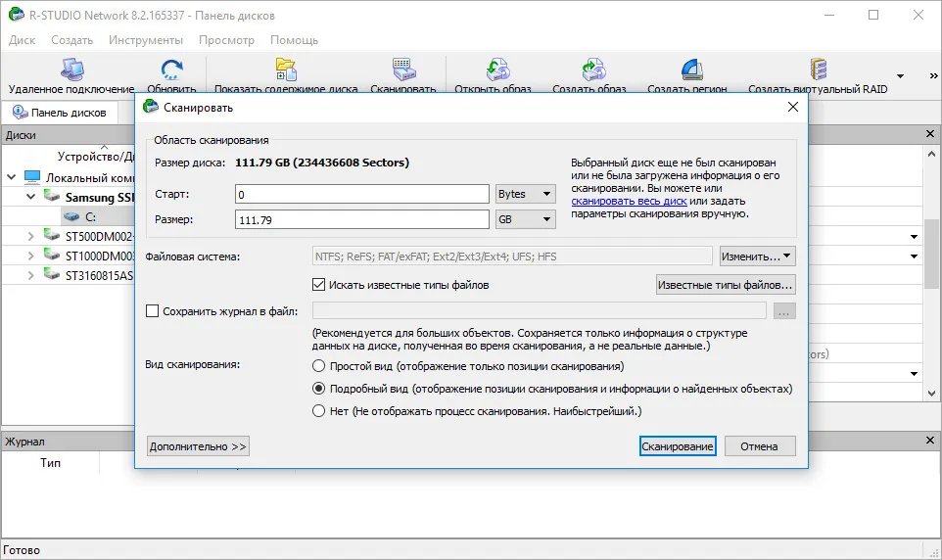Enable Сохранить журнал в файл checkbox
This screenshot has width=942, height=560.
(x=153, y=311)
